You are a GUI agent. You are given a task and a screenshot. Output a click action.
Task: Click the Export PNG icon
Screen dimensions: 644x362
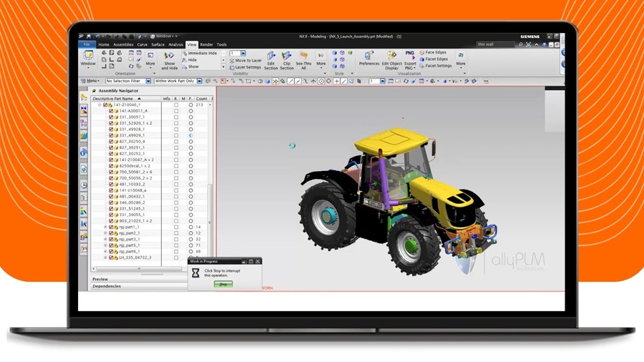coord(410,55)
